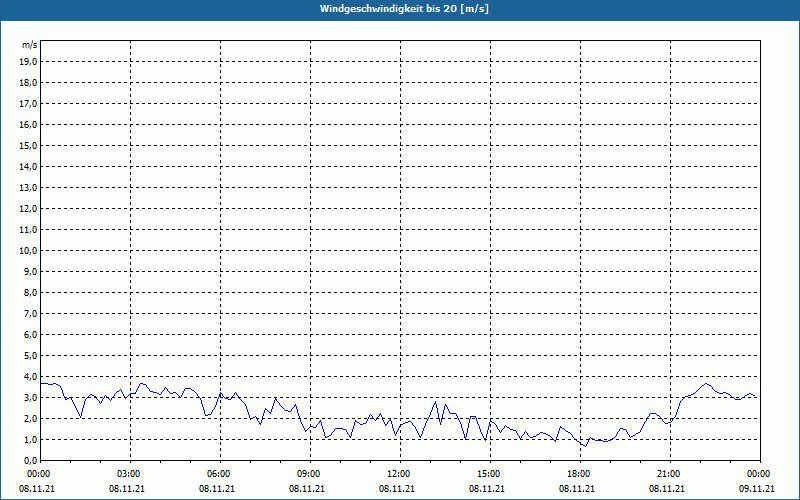This screenshot has height=500, width=800.
Task: Click the '3,0' wind speed label
Action: click(31, 397)
